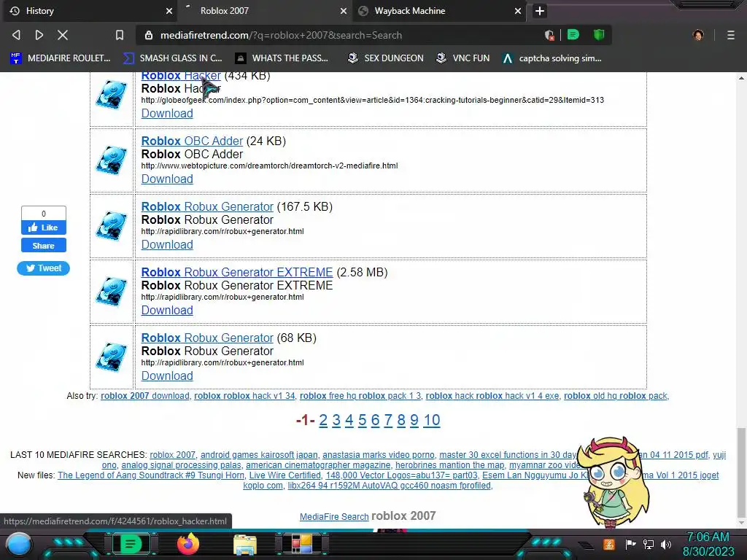
Task: Open Firefox from the taskbar
Action: 187,544
